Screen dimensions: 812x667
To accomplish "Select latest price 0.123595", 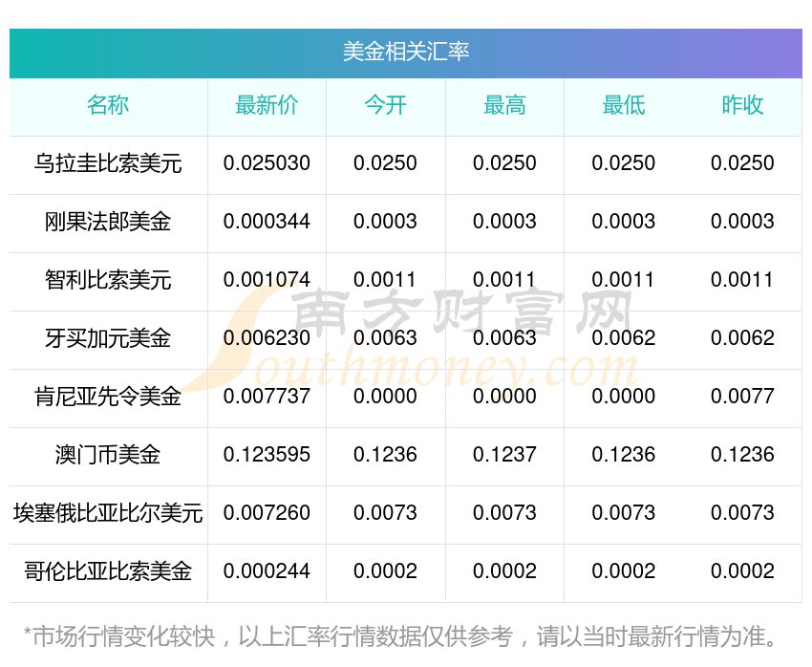I will (x=267, y=455).
